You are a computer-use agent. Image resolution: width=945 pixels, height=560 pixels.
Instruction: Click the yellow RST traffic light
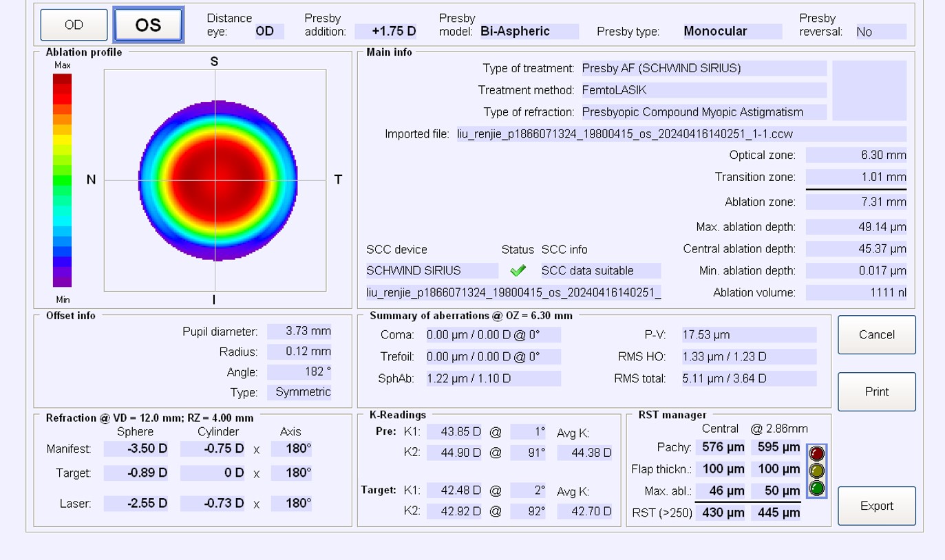click(816, 471)
